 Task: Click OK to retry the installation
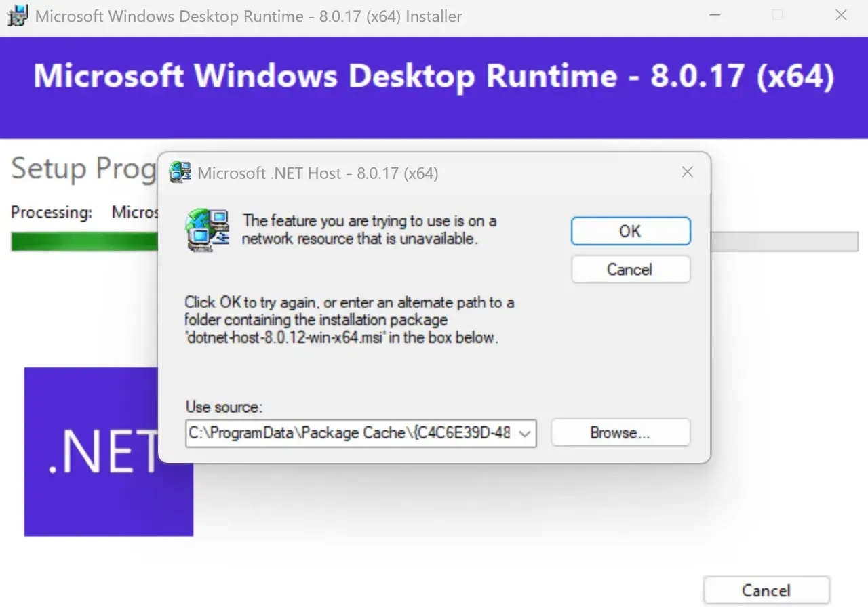[631, 231]
